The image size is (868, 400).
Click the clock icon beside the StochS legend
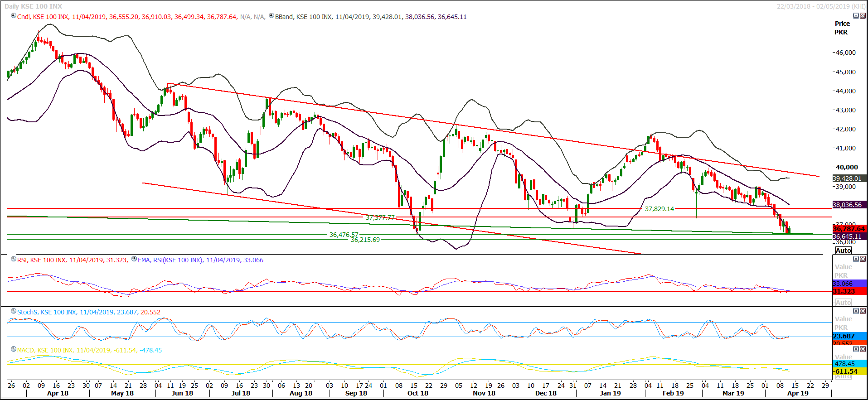pos(14,311)
